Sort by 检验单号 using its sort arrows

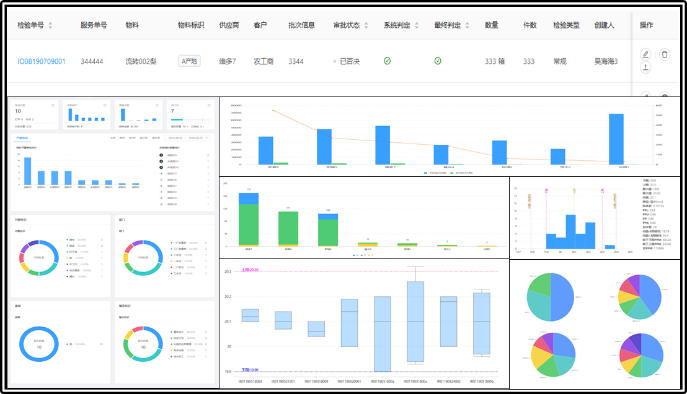point(50,25)
